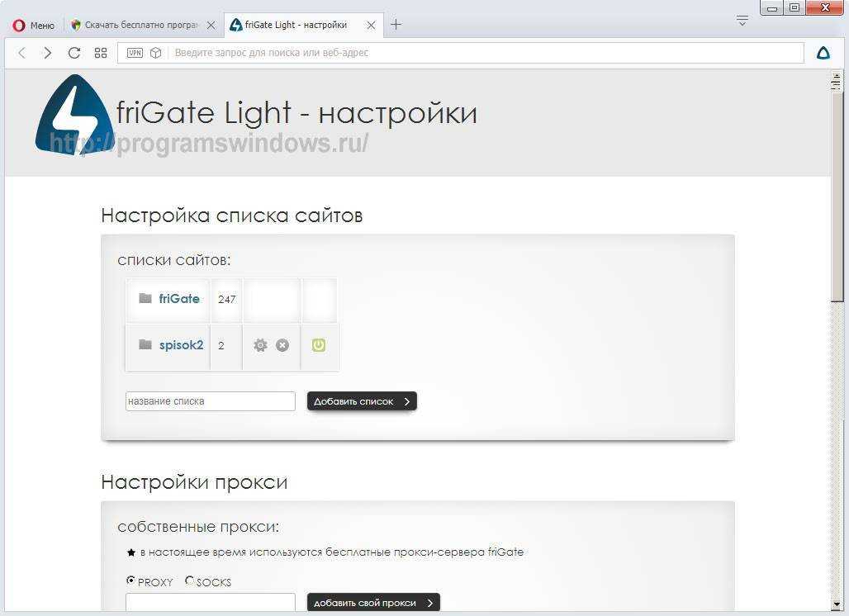Open the friGate site list

[179, 299]
